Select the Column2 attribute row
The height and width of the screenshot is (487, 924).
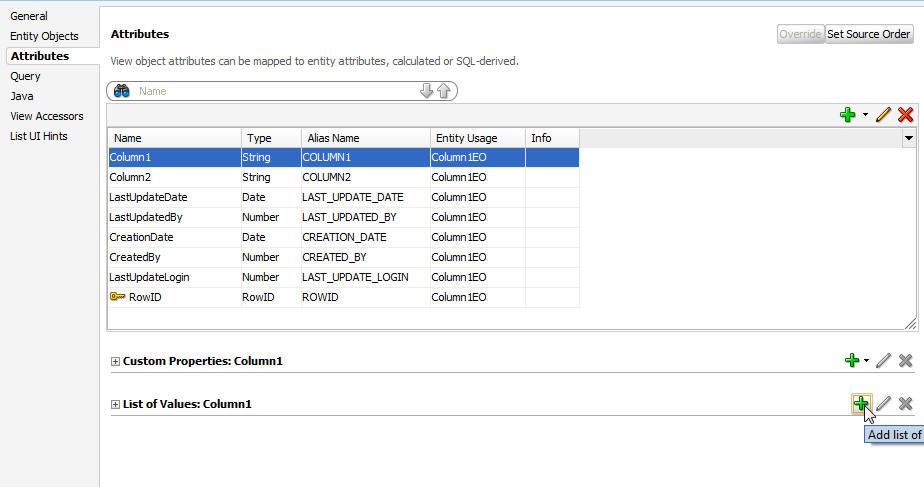344,177
